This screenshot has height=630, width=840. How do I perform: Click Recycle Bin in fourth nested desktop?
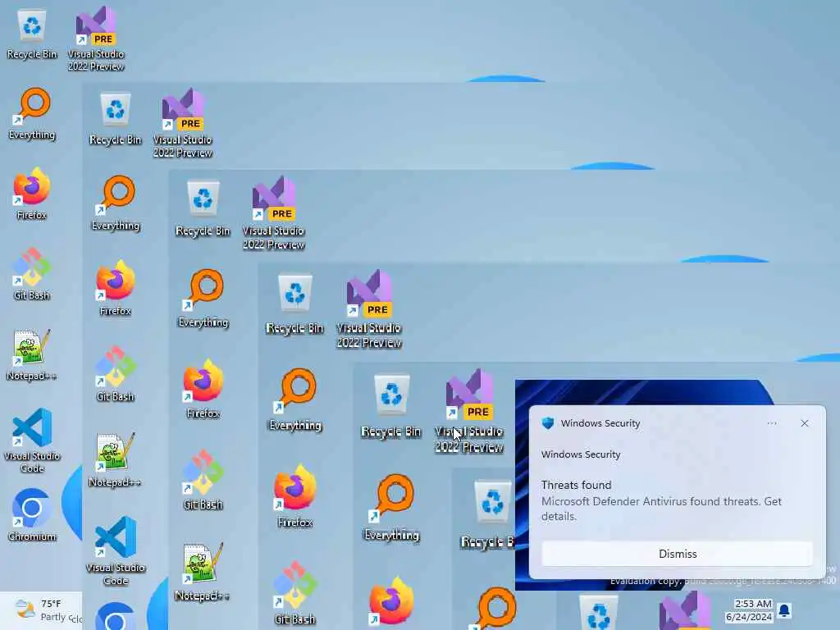tap(294, 304)
